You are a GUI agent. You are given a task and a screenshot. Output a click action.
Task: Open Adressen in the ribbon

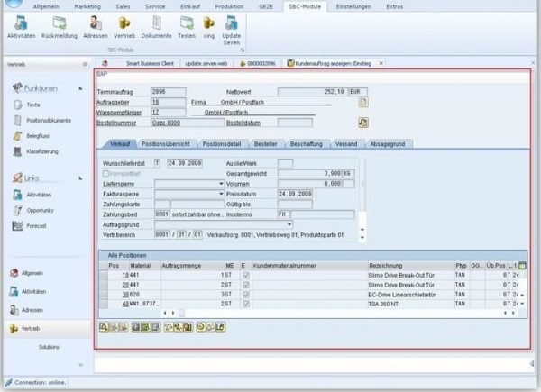96,27
